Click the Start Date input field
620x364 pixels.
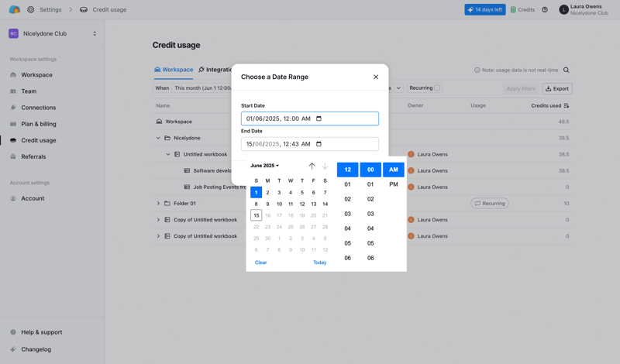click(x=309, y=118)
